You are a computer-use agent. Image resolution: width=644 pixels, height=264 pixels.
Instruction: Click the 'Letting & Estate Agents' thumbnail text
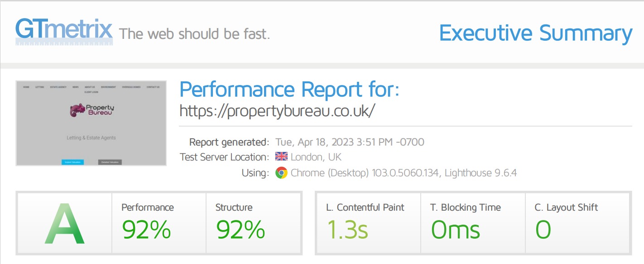pos(91,137)
